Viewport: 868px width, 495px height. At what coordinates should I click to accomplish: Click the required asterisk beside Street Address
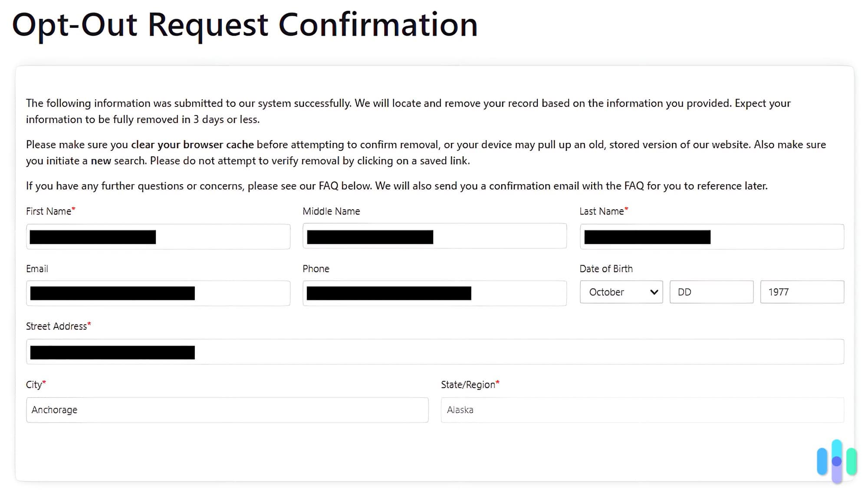click(89, 323)
